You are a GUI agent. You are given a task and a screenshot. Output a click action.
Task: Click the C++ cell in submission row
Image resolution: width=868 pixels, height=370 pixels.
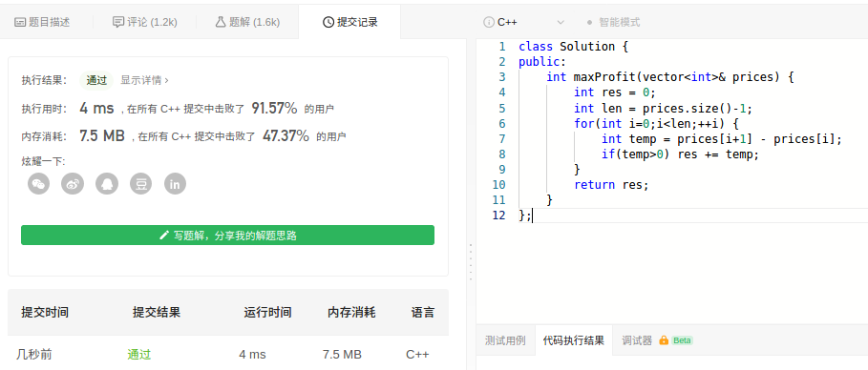point(417,354)
